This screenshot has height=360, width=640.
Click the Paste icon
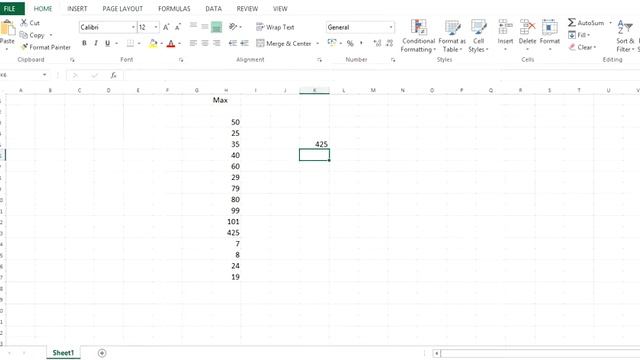tap(7, 28)
